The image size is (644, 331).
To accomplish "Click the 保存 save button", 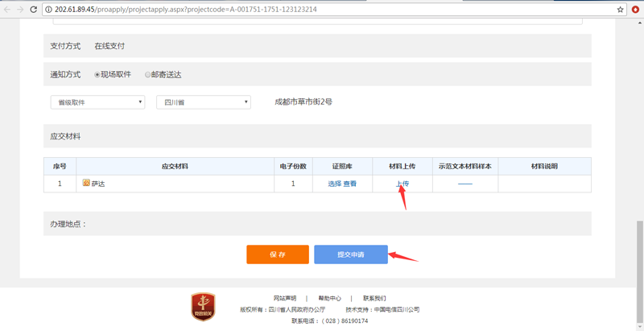I will pos(277,254).
